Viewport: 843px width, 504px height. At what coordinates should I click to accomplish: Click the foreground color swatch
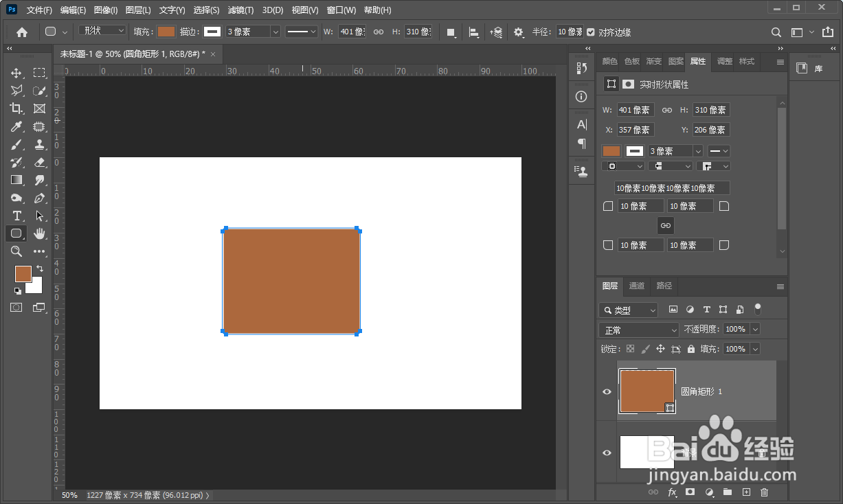[23, 273]
